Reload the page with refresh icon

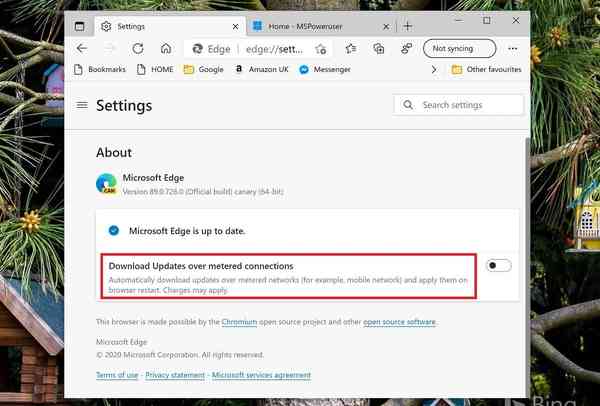click(x=138, y=49)
